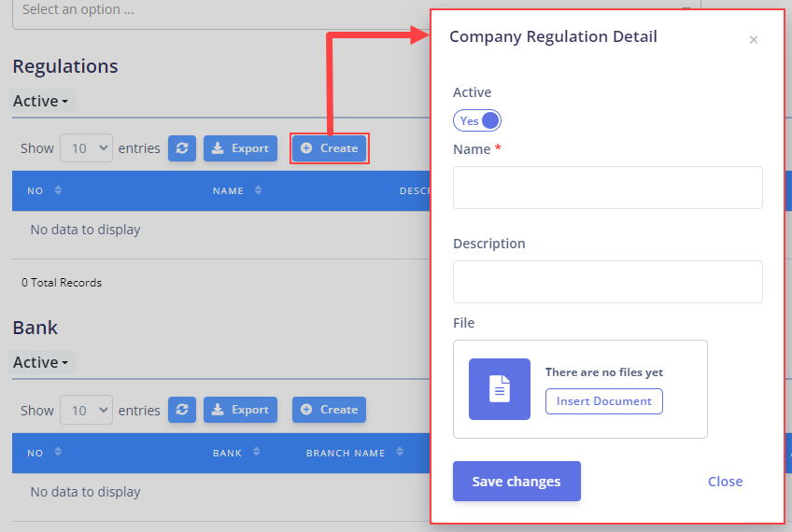Change Bank entries count from 10
This screenshot has height=532, width=792.
click(x=86, y=410)
